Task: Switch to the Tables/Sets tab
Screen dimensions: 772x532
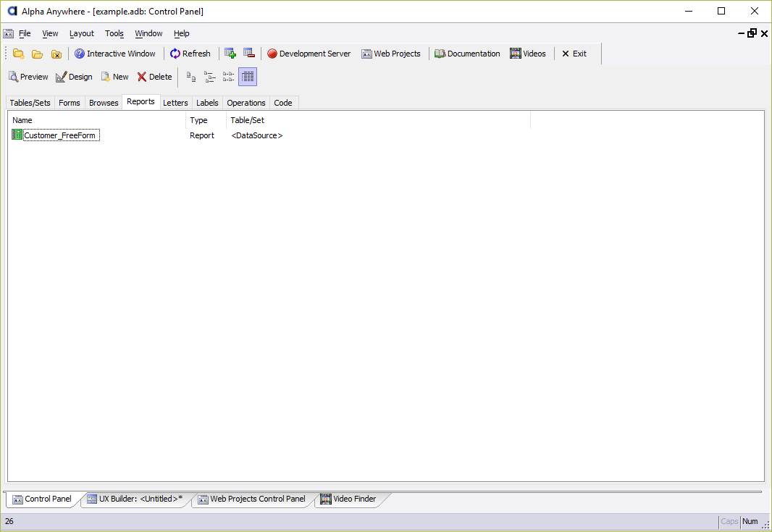Action: 30,102
